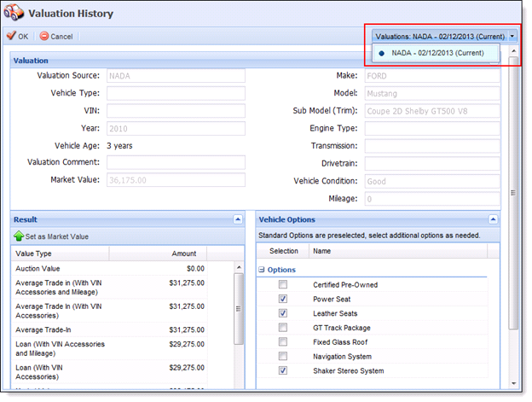
Task: Uncheck the Power Seat option
Action: tap(283, 299)
